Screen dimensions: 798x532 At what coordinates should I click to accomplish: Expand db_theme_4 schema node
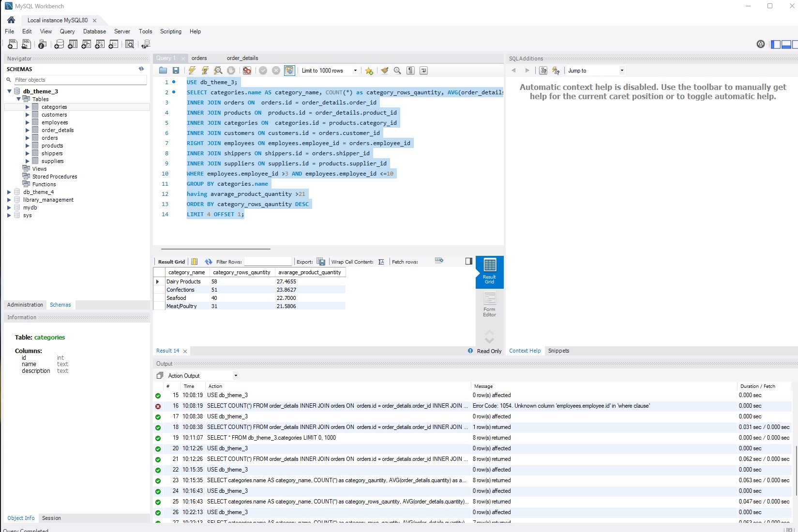pos(9,192)
